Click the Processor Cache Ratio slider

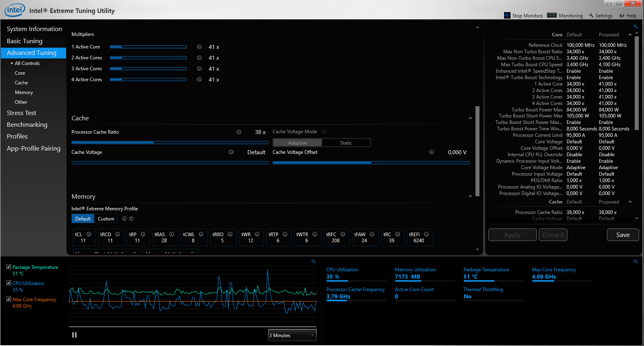click(x=170, y=143)
